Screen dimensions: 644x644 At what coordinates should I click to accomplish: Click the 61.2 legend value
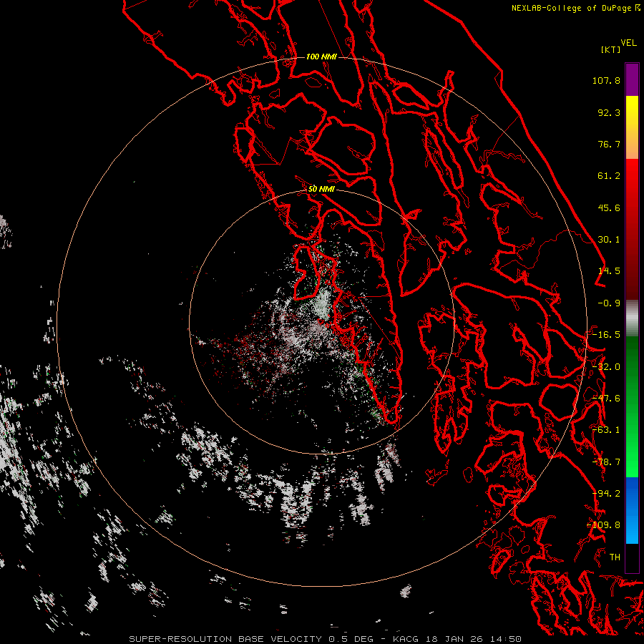pos(609,176)
